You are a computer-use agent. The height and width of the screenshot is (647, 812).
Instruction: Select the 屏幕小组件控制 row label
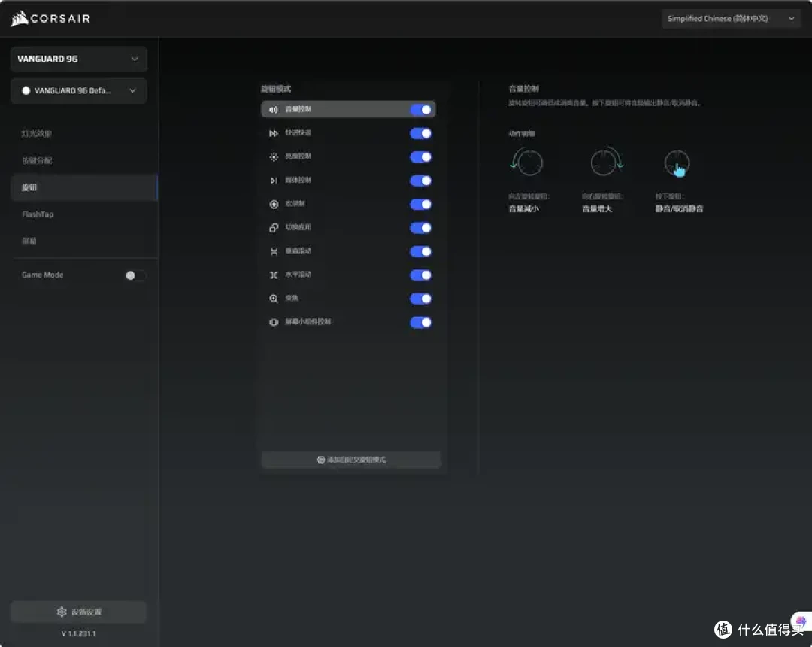click(308, 322)
